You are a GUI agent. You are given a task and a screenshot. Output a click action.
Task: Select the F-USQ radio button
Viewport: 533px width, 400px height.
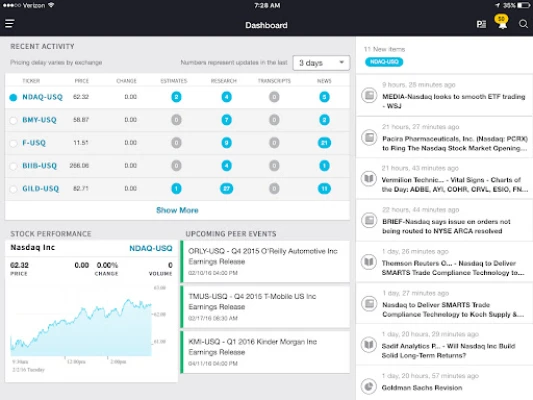13,143
